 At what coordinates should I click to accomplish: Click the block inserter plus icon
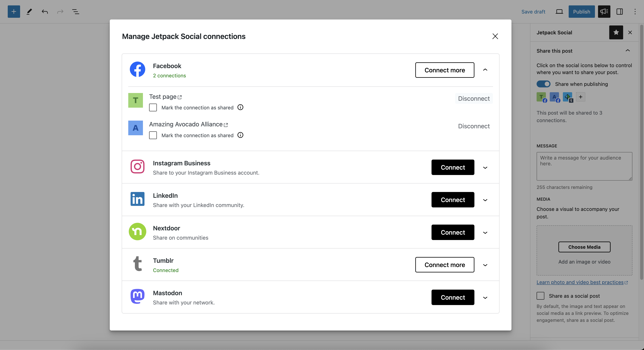tap(14, 12)
